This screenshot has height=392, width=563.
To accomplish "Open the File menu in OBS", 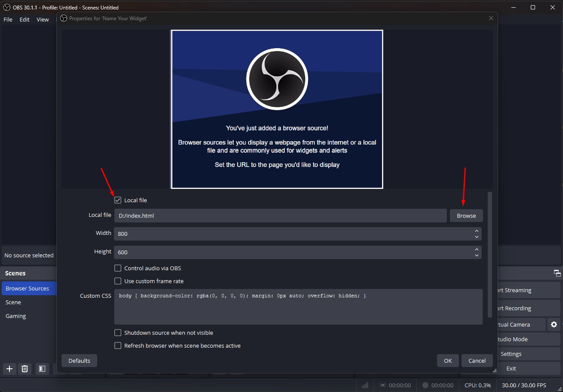I will click(8, 19).
